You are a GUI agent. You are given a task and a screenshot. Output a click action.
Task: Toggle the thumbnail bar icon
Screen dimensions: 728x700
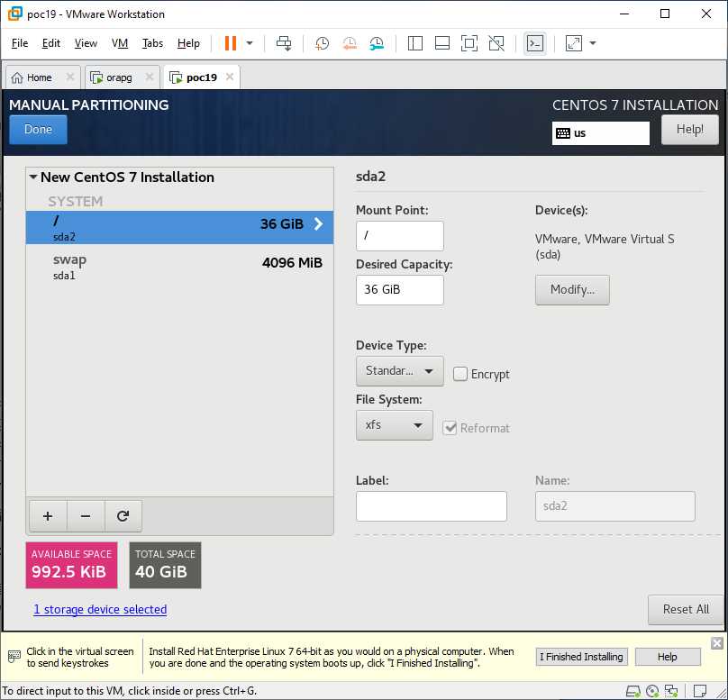click(442, 43)
